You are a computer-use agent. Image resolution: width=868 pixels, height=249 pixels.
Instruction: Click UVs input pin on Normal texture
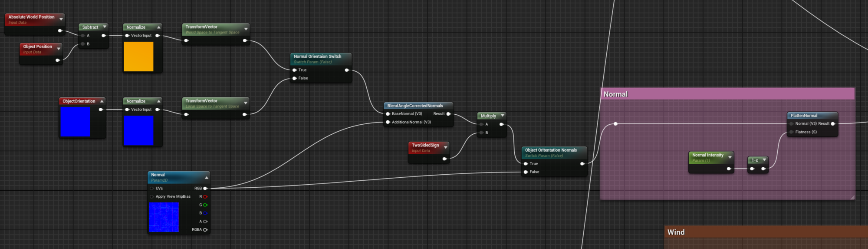[152, 189]
